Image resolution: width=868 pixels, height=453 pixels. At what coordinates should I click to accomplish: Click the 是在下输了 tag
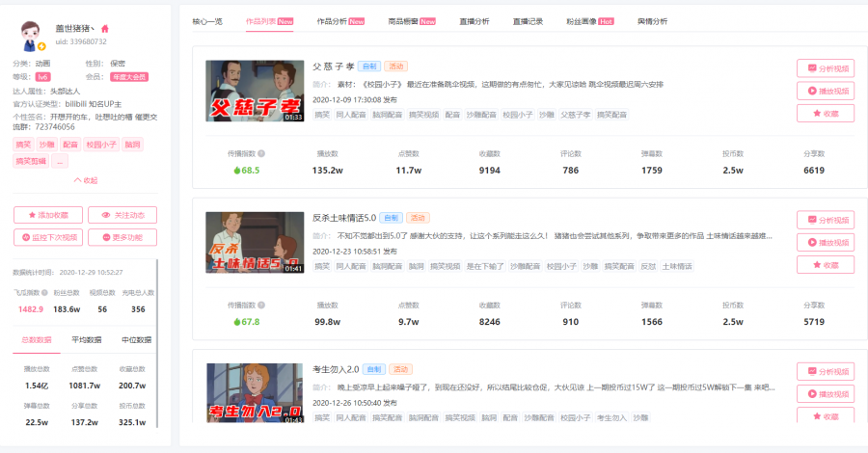pos(485,266)
